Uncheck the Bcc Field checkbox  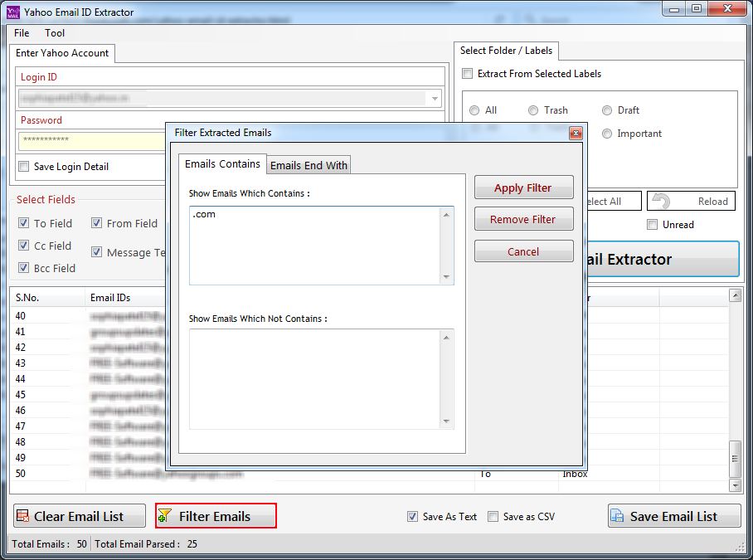pos(23,267)
